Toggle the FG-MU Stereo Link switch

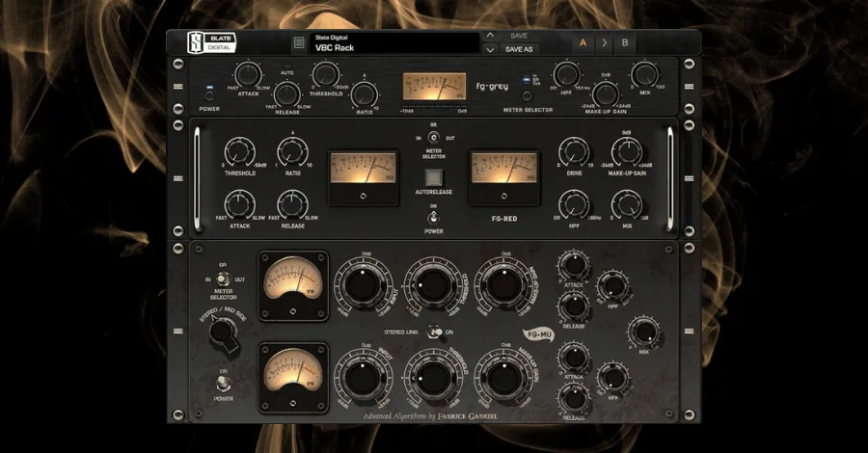(435, 332)
